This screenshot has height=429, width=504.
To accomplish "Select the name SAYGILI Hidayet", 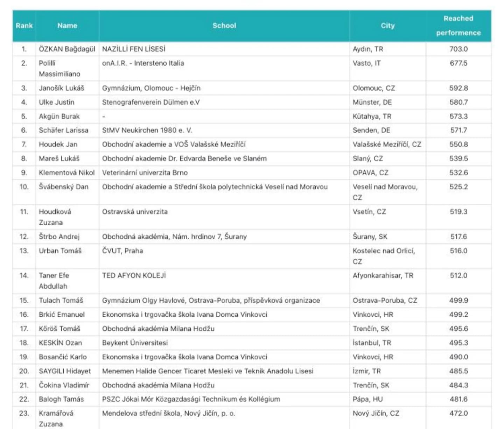I will tap(65, 371).
